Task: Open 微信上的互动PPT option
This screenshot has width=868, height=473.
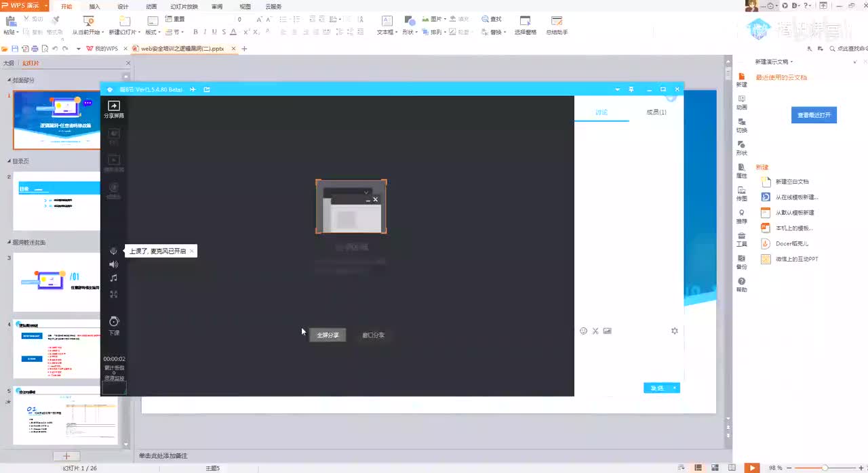Action: [789, 259]
